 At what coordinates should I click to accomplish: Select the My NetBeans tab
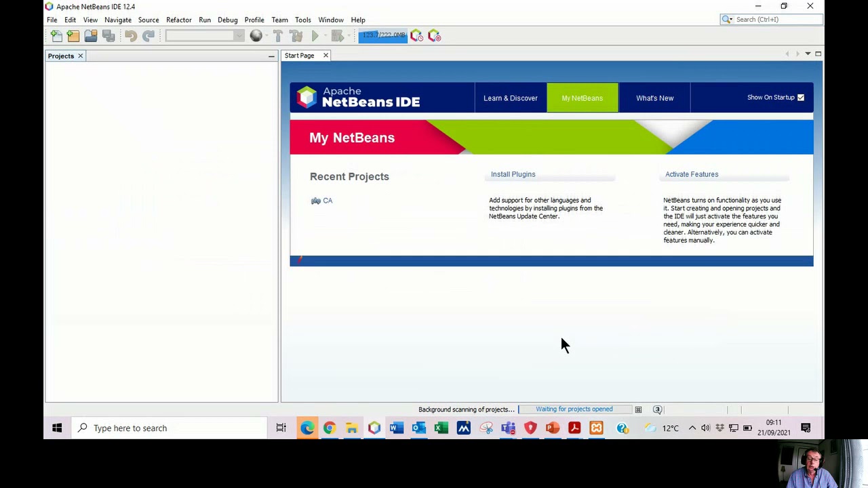click(583, 98)
